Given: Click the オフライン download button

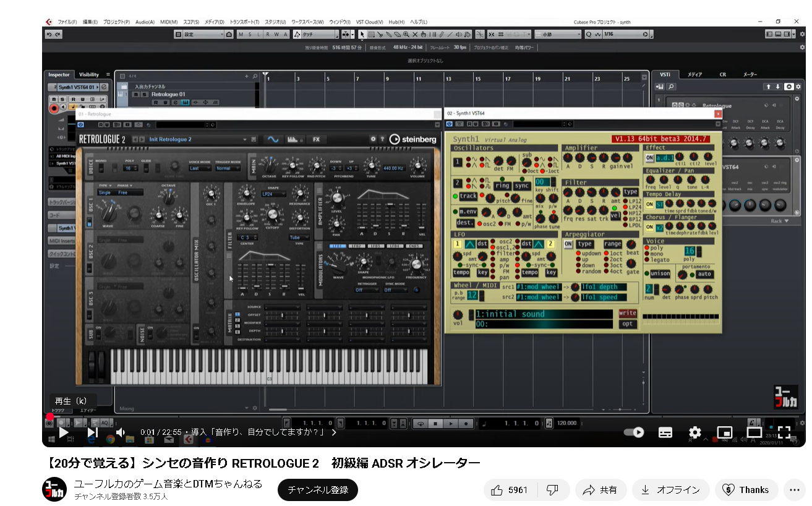Looking at the screenshot, I should click(670, 490).
